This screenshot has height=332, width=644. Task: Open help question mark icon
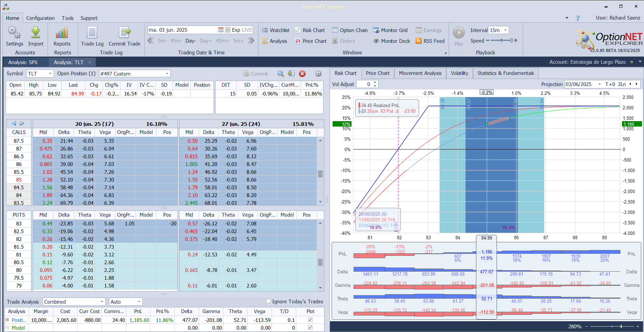pyautogui.click(x=578, y=18)
